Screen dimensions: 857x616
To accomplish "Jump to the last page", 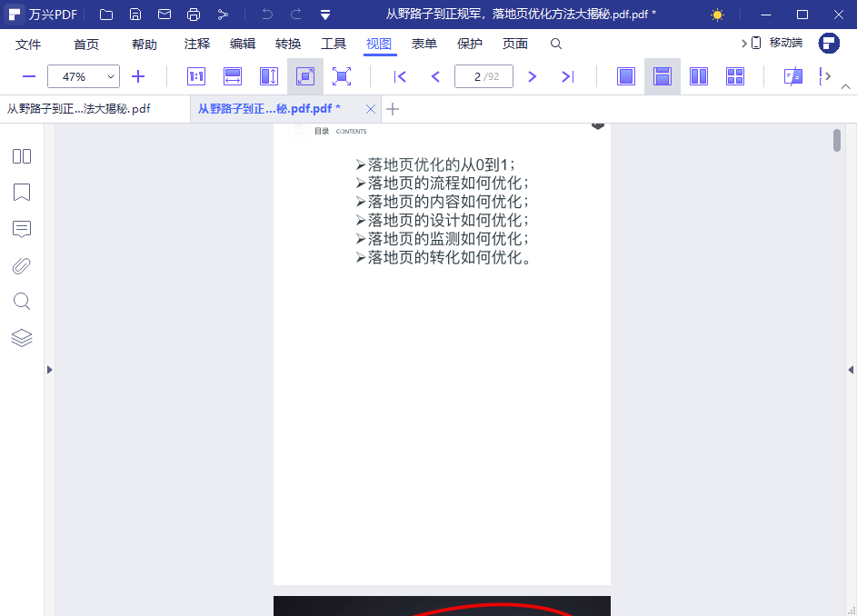I will (x=568, y=76).
